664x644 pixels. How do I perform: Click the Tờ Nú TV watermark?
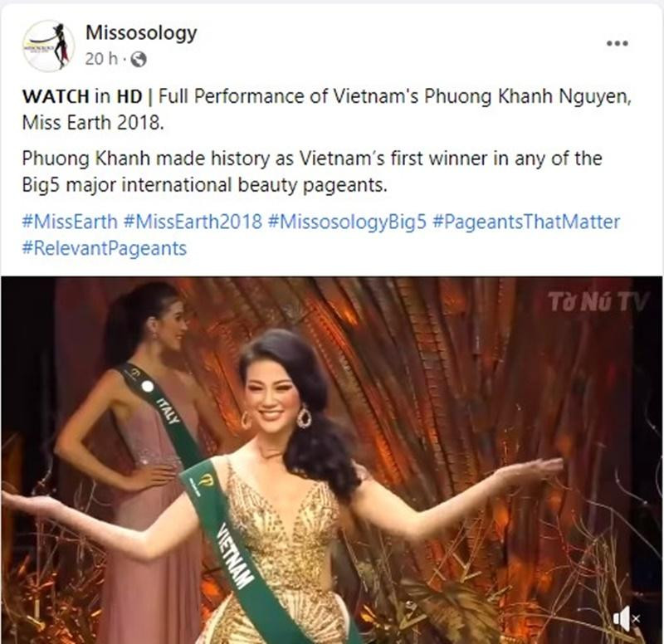(597, 302)
